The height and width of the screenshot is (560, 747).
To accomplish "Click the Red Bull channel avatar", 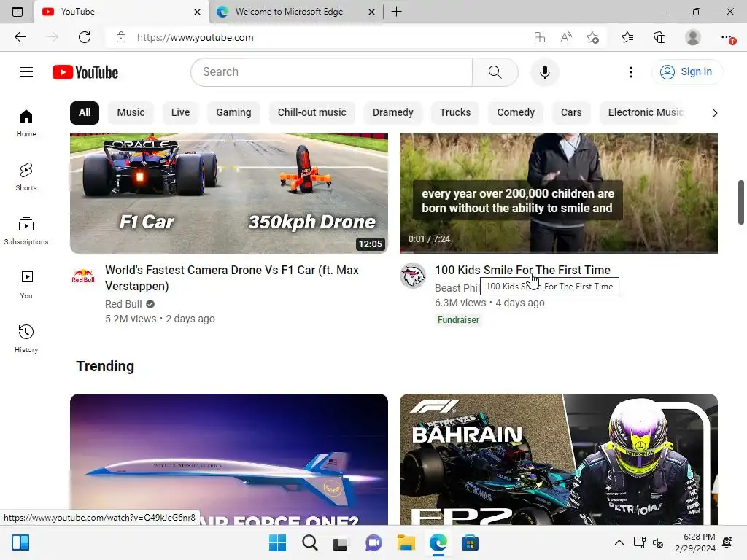I will point(83,276).
